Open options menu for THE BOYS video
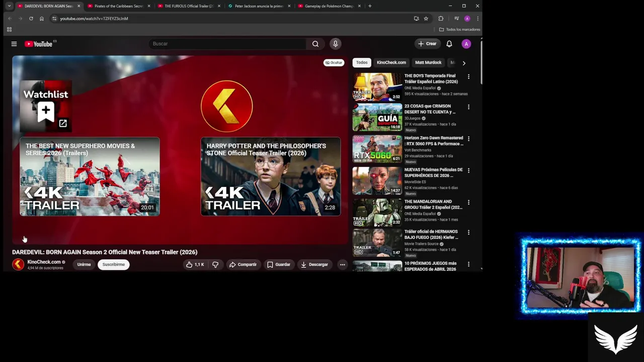 [x=468, y=77]
